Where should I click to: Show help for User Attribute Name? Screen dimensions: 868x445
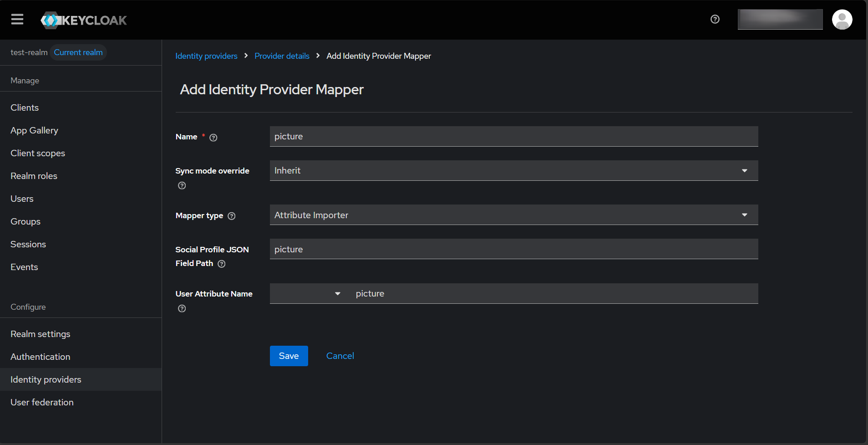pos(182,308)
